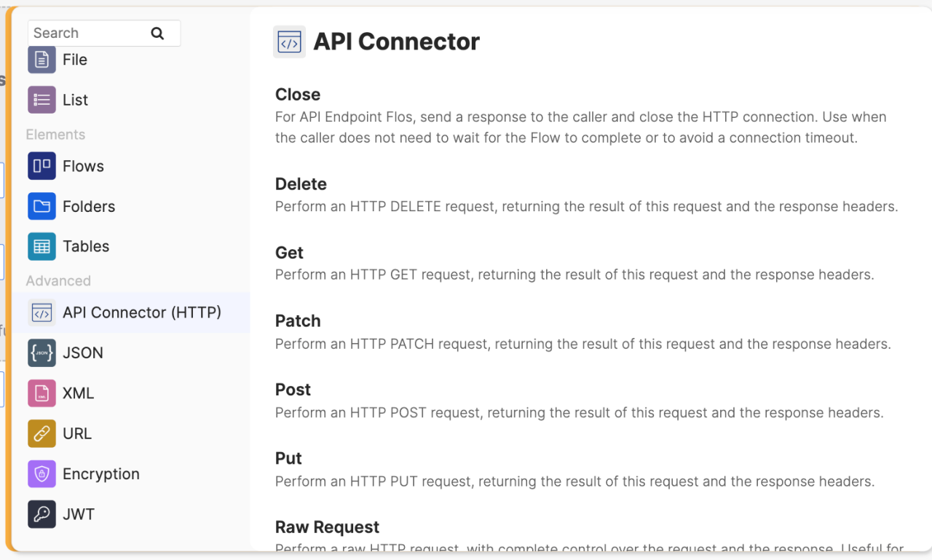Click the search magnifier icon
The width and height of the screenshot is (932, 560).
click(x=158, y=33)
